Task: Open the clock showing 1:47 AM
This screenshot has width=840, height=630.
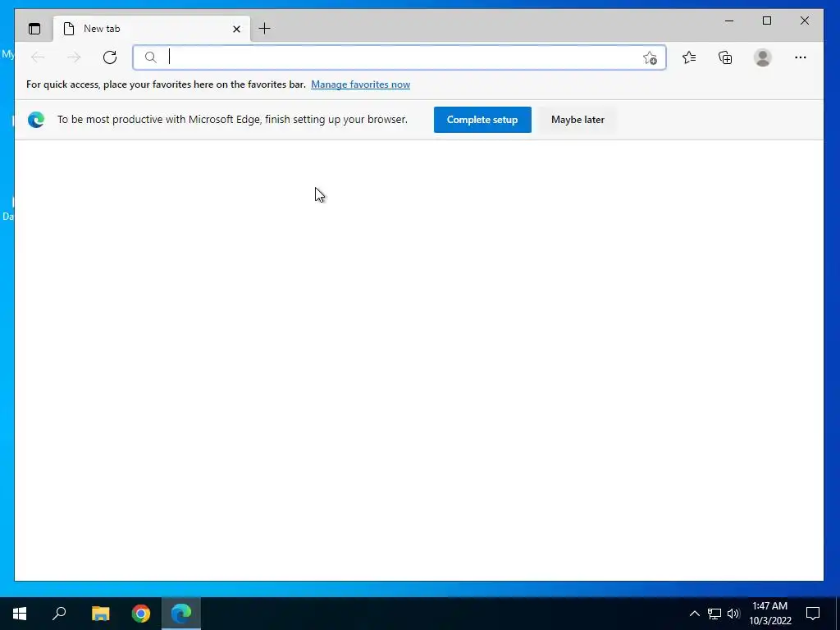Action: click(769, 614)
